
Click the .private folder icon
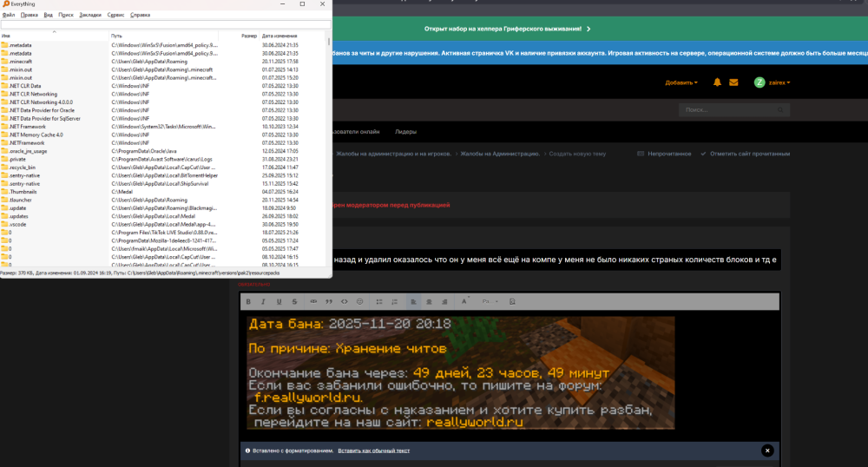4,159
